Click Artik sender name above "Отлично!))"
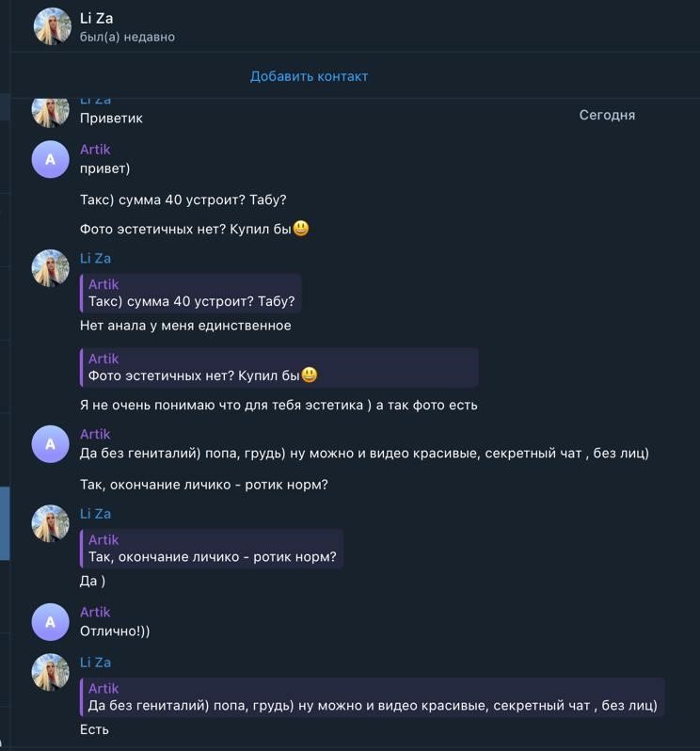Screen dimensions: 700x751 [95, 612]
